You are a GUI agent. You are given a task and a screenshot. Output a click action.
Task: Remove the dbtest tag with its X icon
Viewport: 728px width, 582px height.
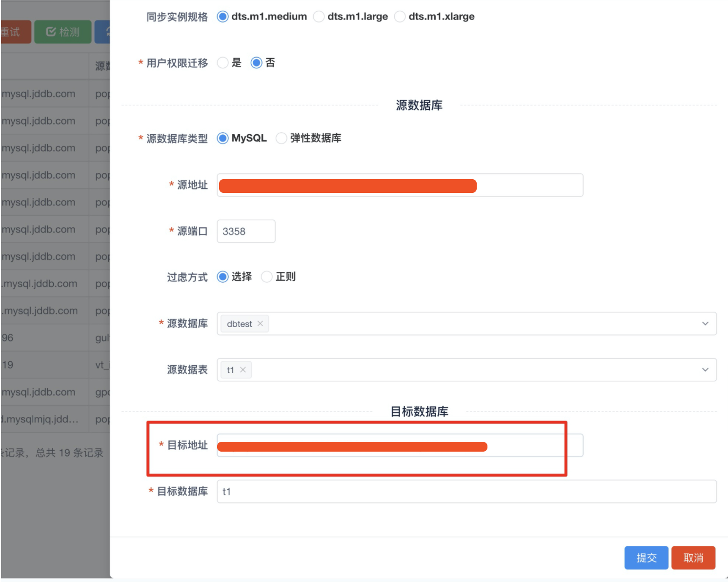coord(260,324)
